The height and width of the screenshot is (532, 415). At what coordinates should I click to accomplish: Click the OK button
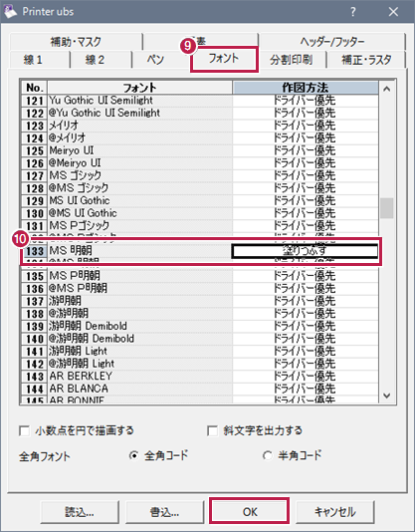(x=250, y=512)
